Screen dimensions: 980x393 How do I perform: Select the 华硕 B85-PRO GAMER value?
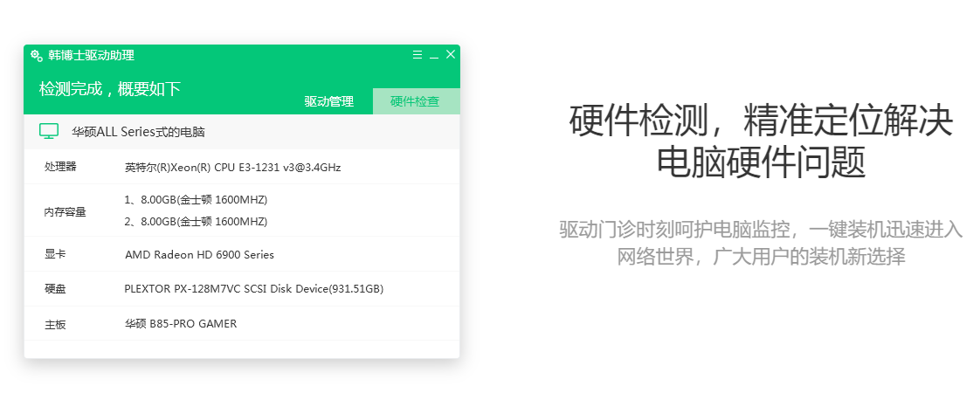coord(181,324)
